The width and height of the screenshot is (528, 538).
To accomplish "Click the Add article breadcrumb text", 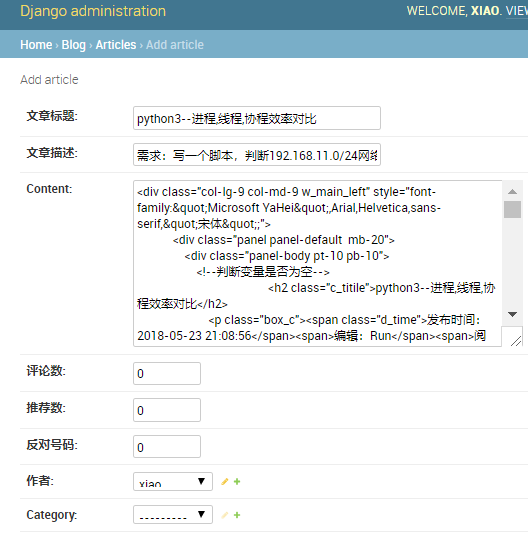I will tap(175, 45).
